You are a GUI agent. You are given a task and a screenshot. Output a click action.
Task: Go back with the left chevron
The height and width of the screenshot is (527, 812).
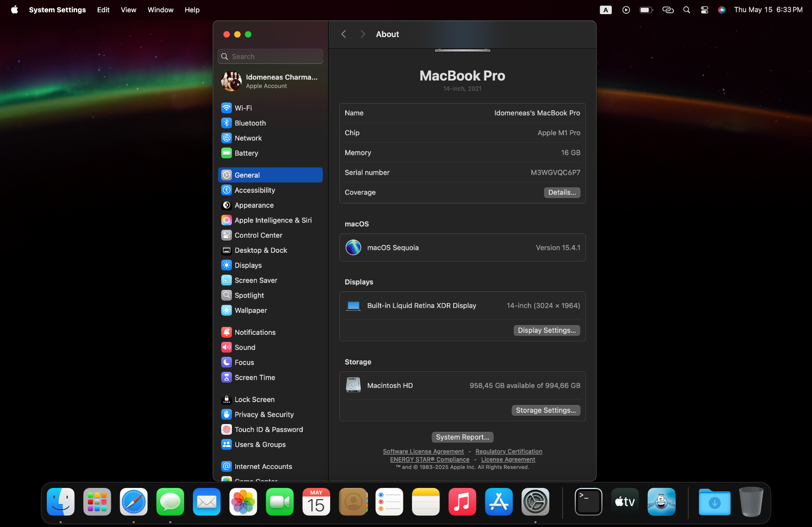click(344, 34)
